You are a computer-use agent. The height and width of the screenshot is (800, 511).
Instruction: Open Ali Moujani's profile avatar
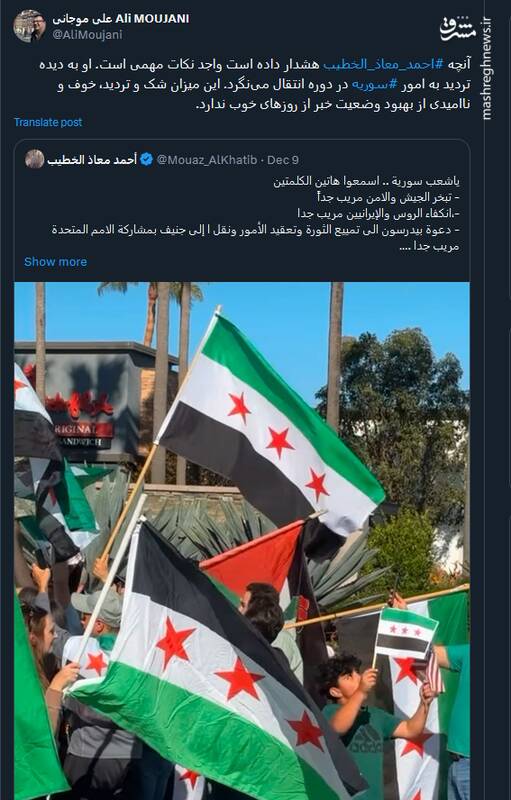[x=30, y=26]
